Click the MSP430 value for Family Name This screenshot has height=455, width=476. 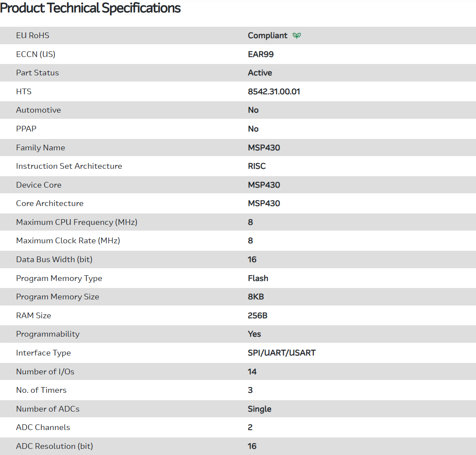[264, 148]
